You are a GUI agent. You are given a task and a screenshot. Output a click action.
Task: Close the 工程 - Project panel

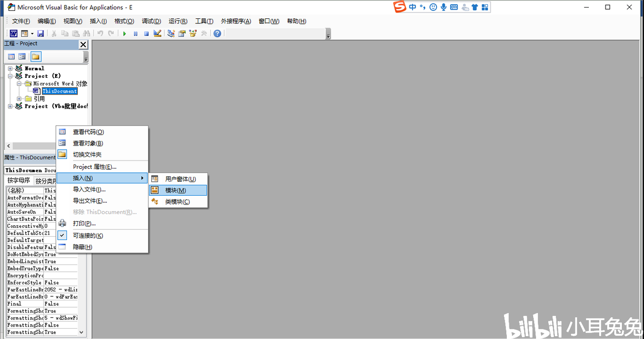(x=83, y=44)
